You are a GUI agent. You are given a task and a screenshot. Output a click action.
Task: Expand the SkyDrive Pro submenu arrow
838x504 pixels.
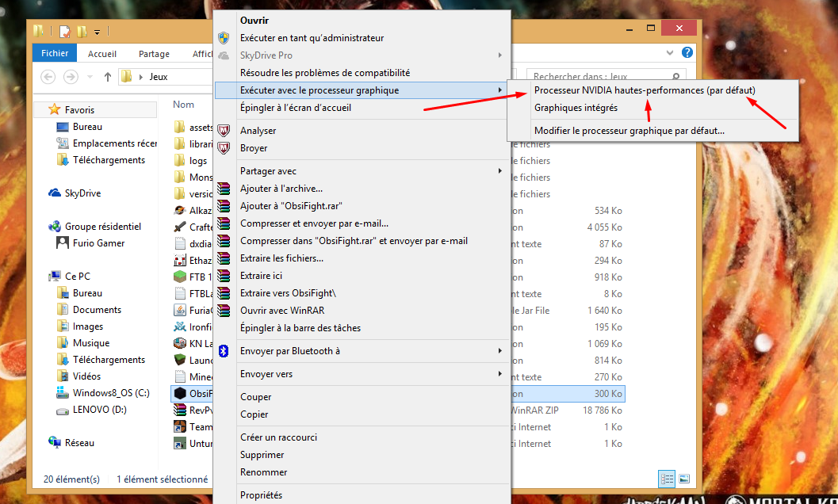pos(500,55)
